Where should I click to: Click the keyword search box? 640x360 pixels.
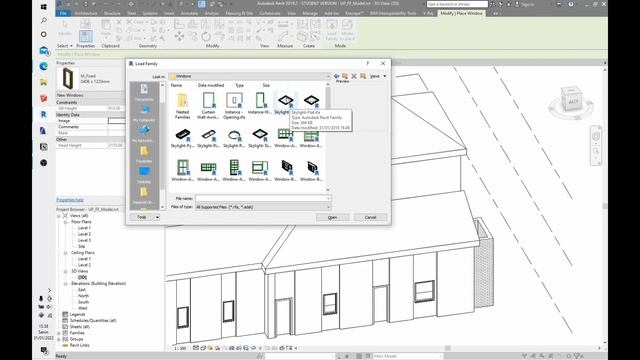tap(457, 4)
